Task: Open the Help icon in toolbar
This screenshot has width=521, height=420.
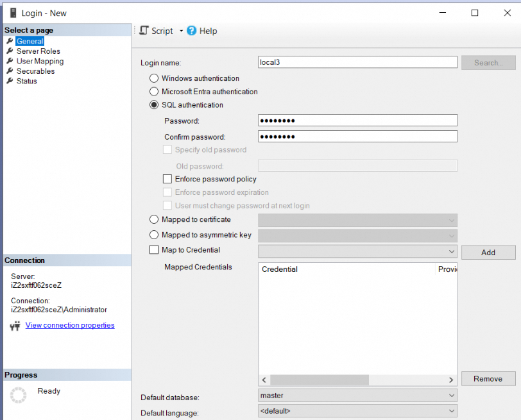Action: 191,31
